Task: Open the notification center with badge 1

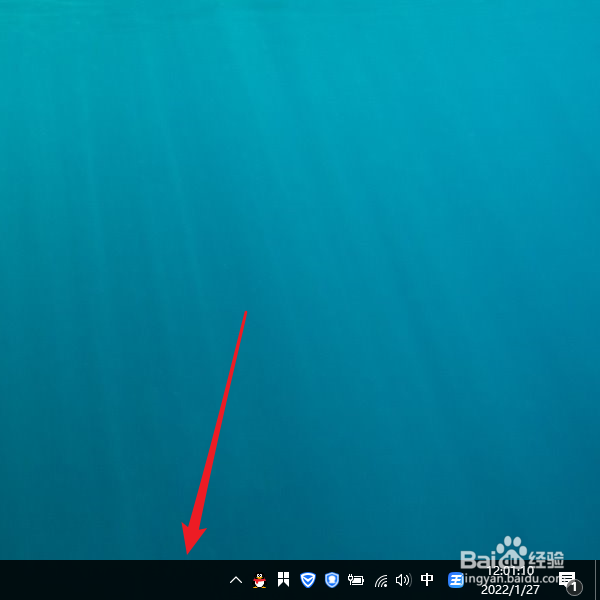Action: point(569,581)
